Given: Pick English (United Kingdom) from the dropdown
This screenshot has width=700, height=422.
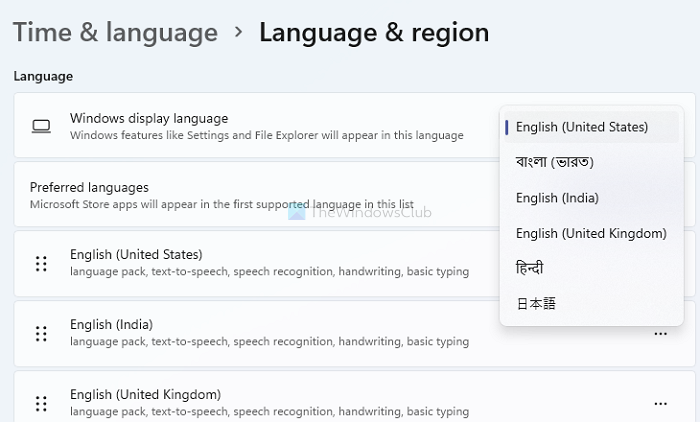Looking at the screenshot, I should click(x=592, y=233).
